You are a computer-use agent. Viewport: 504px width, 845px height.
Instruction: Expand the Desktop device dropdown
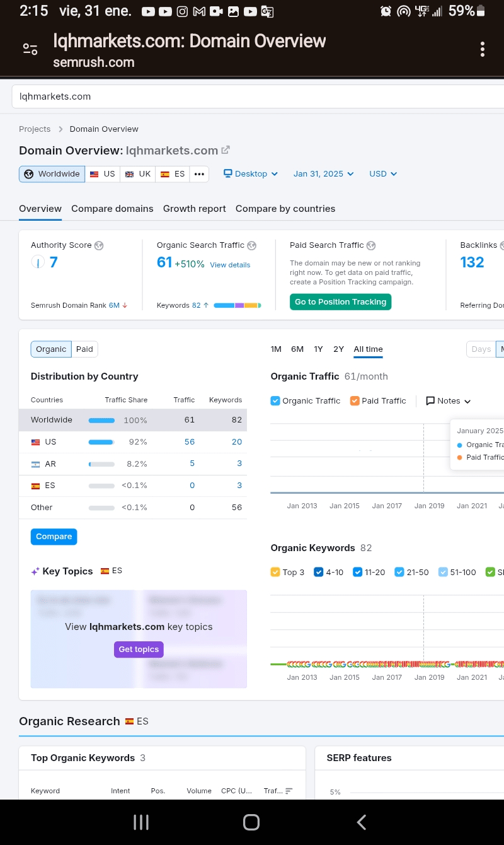pyautogui.click(x=251, y=174)
